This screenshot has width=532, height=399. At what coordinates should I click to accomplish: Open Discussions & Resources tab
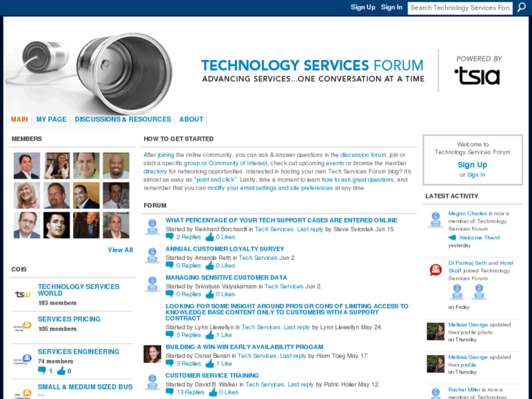click(x=123, y=119)
